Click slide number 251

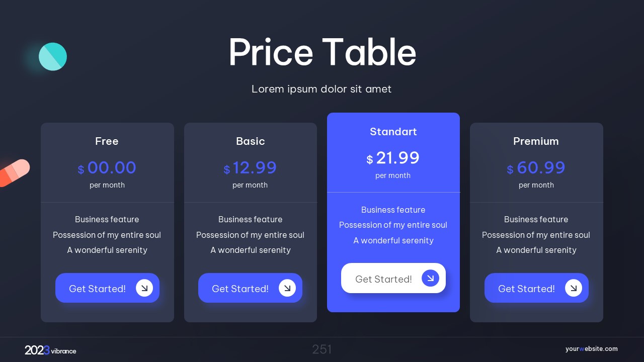click(x=322, y=349)
